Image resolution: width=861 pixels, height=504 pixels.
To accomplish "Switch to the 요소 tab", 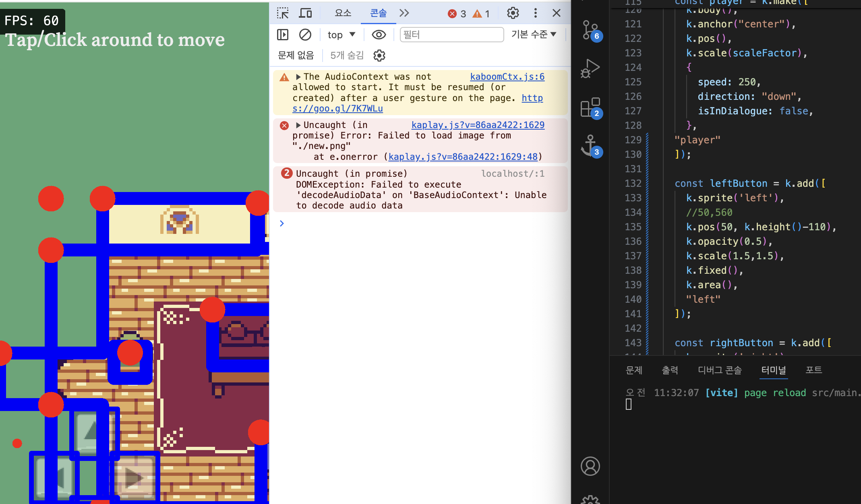I will coord(343,13).
